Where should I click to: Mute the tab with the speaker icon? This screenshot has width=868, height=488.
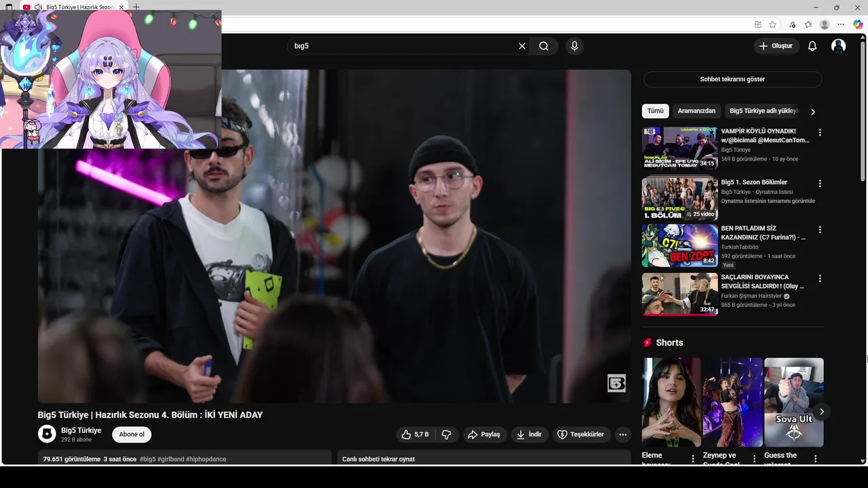[38, 7]
